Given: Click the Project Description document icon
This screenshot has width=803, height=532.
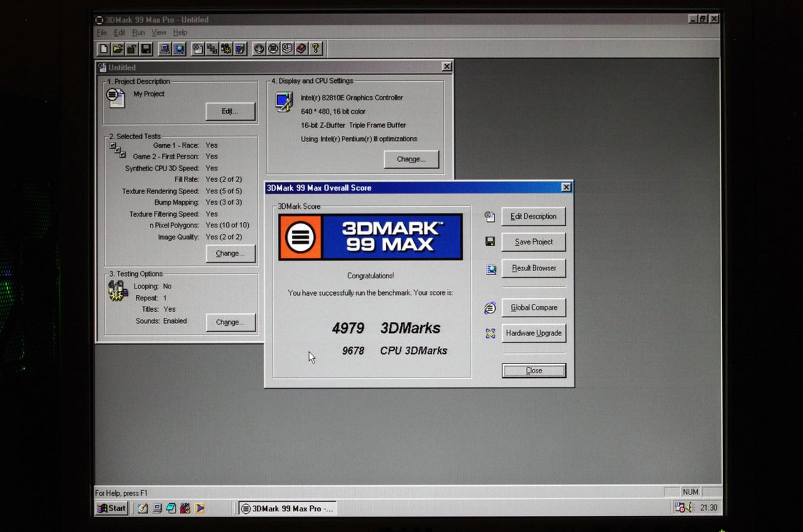Looking at the screenshot, I should click(x=115, y=98).
